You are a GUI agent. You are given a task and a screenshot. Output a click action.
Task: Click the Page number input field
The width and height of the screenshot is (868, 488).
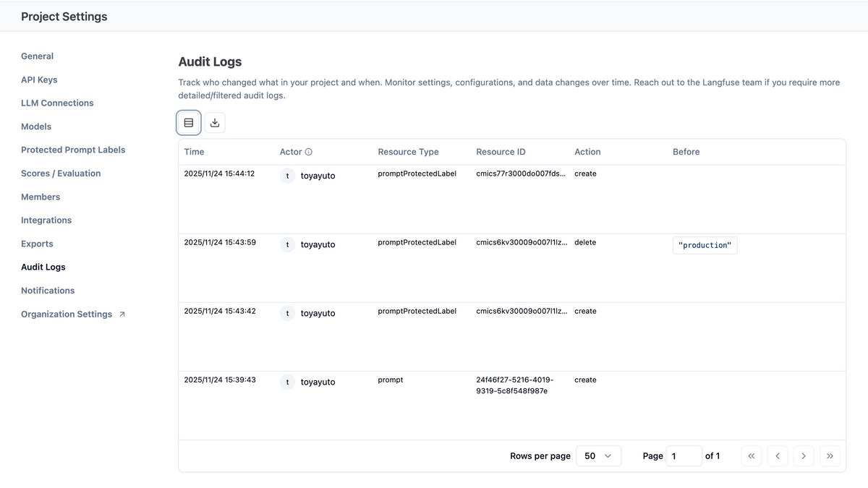tap(683, 456)
